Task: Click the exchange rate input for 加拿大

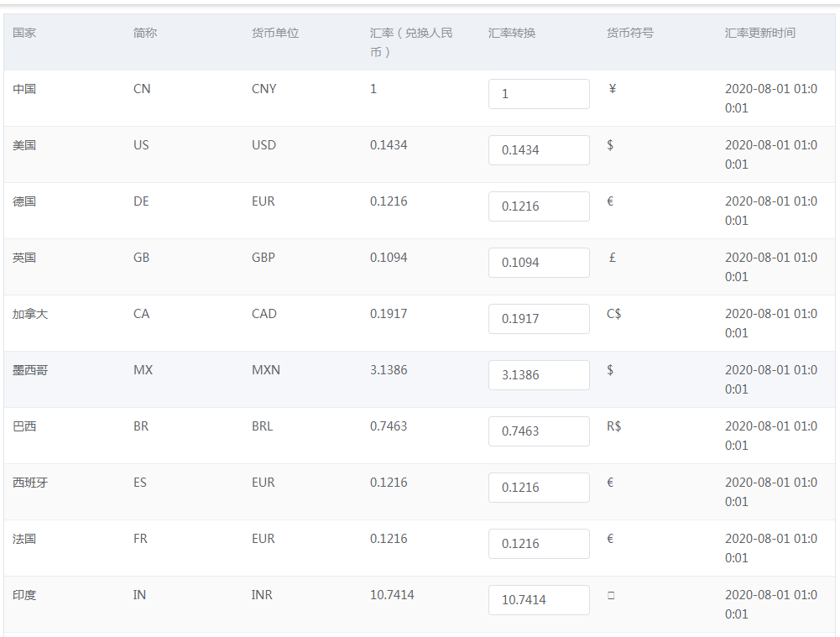Action: 539,319
